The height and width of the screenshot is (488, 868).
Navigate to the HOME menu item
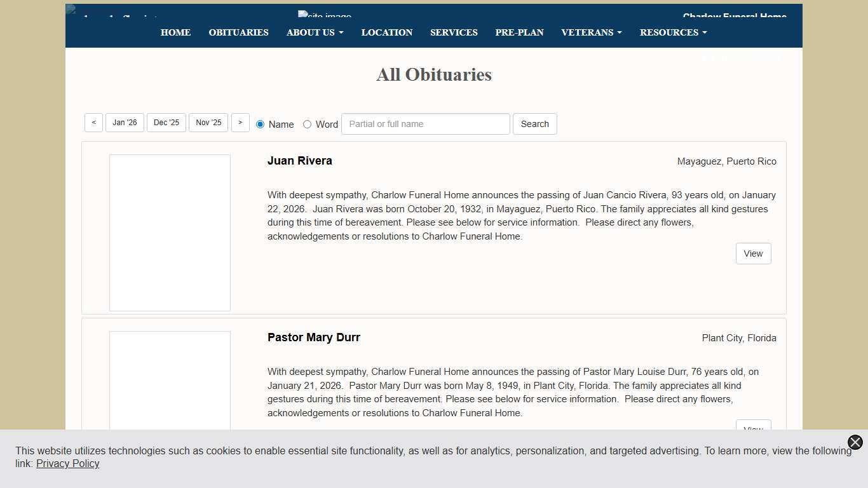pos(175,32)
